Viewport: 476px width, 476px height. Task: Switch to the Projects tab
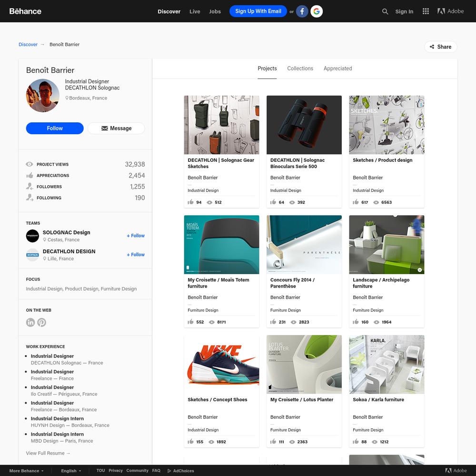coord(267,69)
